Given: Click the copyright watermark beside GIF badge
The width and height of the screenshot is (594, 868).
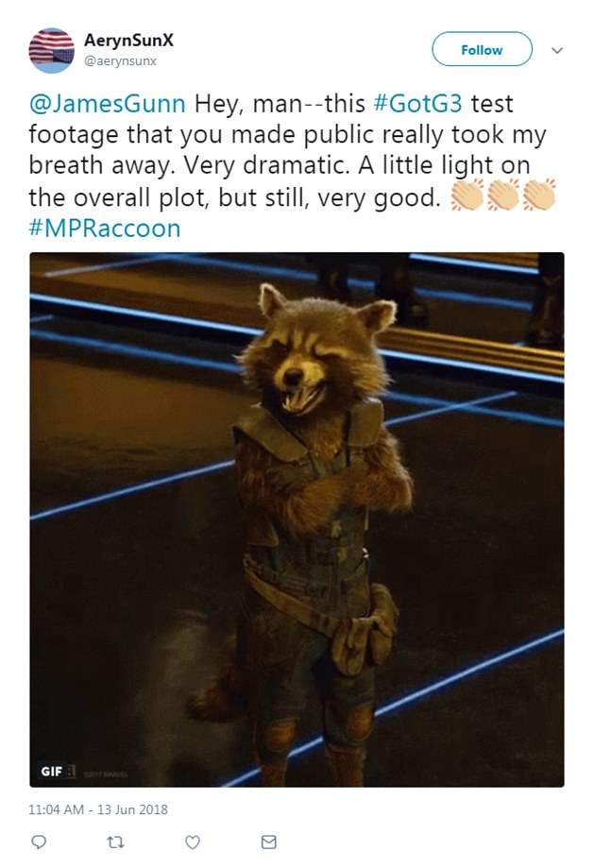Looking at the screenshot, I should coord(106,774).
